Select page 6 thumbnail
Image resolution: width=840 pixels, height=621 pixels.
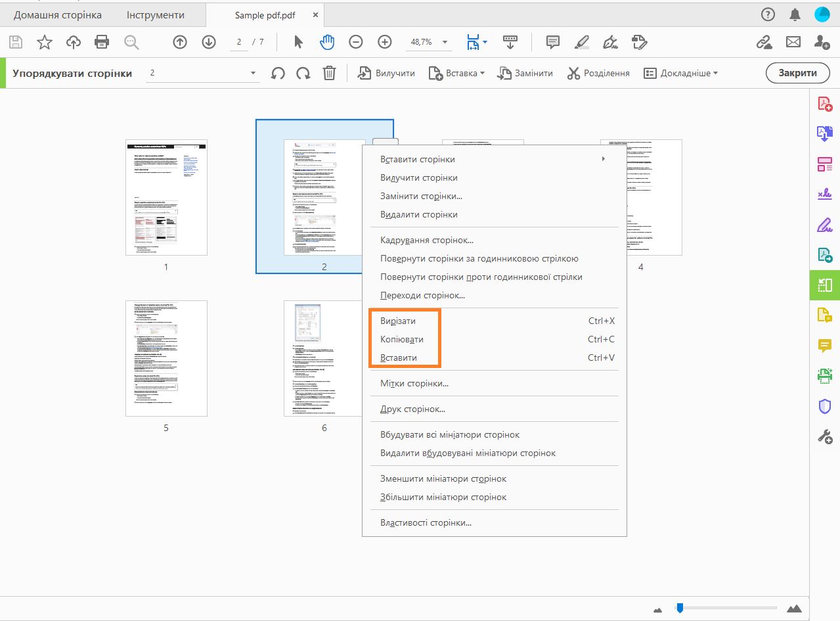pyautogui.click(x=324, y=358)
